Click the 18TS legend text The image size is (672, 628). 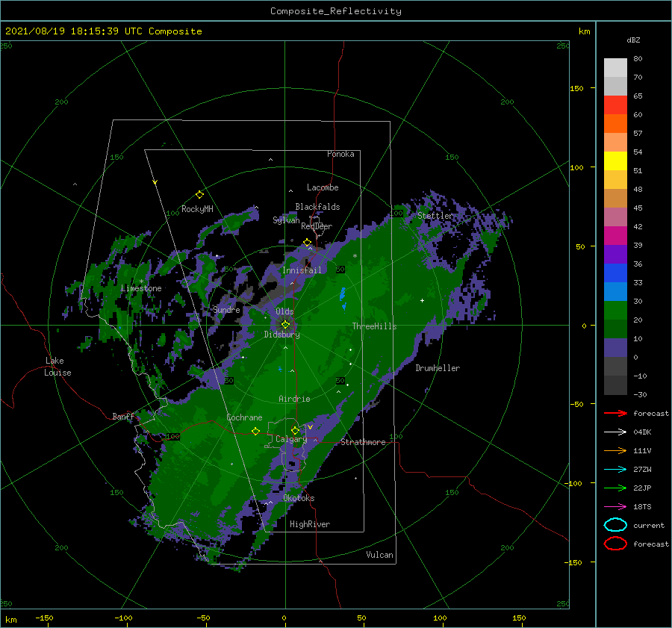click(x=642, y=507)
